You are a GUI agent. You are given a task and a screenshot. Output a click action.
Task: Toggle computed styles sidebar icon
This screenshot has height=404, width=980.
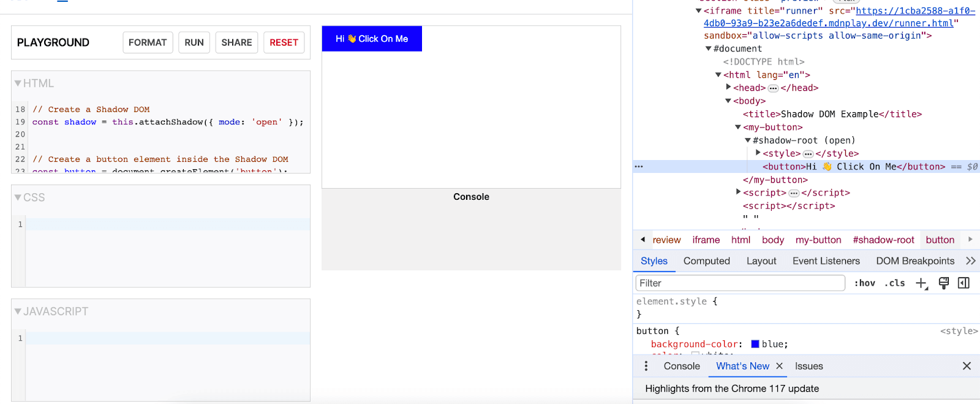963,283
